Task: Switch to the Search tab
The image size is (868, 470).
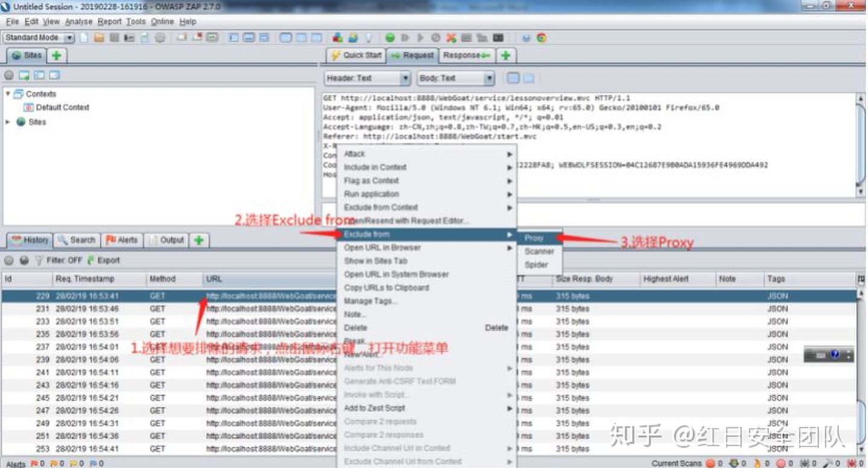Action: pos(77,240)
